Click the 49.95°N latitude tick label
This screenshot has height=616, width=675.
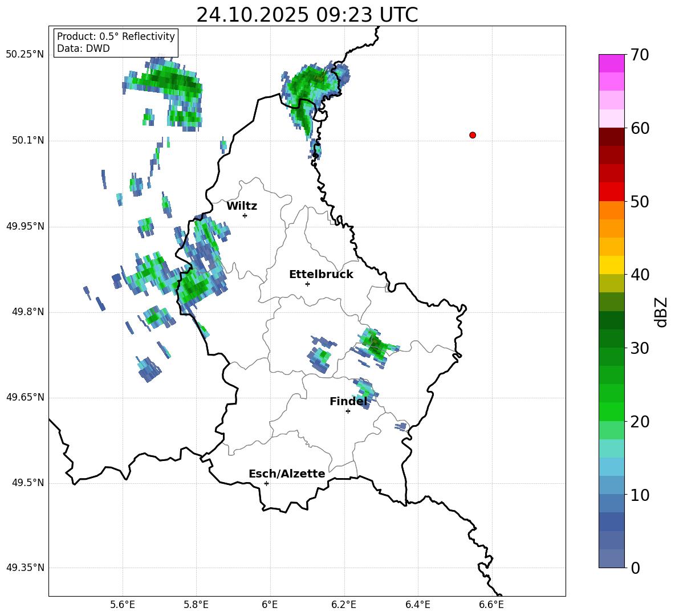[x=25, y=226]
